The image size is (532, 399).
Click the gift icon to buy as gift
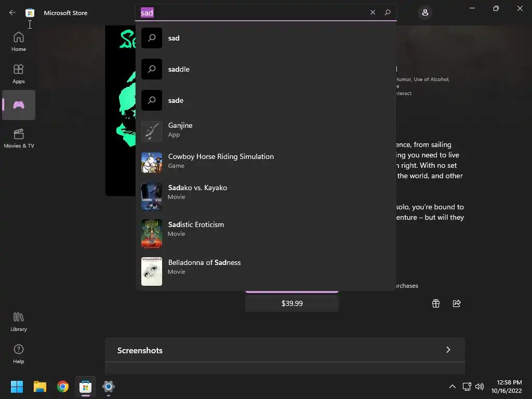436,303
